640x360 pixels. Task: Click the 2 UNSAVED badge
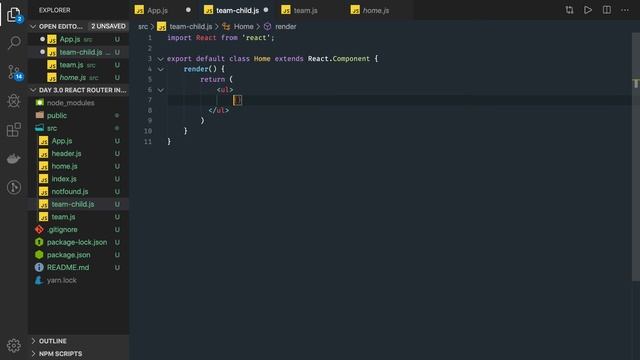pyautogui.click(x=108, y=26)
